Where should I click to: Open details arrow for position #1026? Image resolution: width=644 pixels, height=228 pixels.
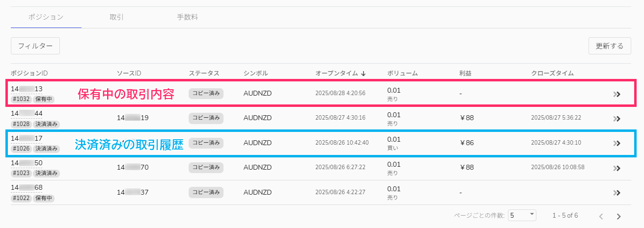point(617,143)
